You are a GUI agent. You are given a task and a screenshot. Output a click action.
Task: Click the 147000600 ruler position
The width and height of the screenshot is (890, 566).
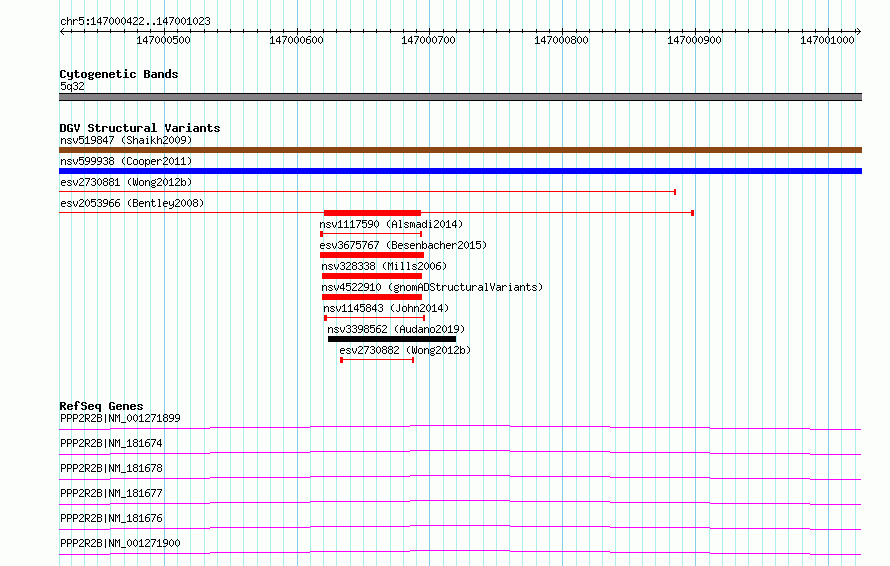[x=296, y=40]
